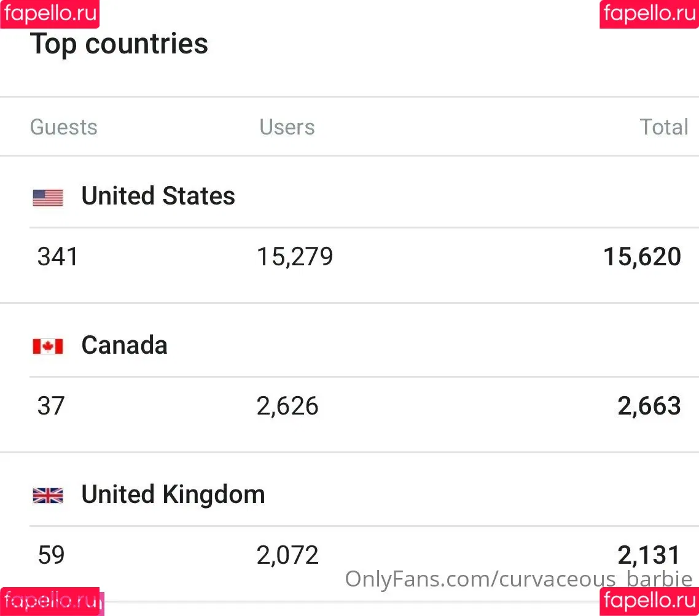Screen dimensions: 699x616
Task: Select the Users column header
Action: (x=287, y=127)
